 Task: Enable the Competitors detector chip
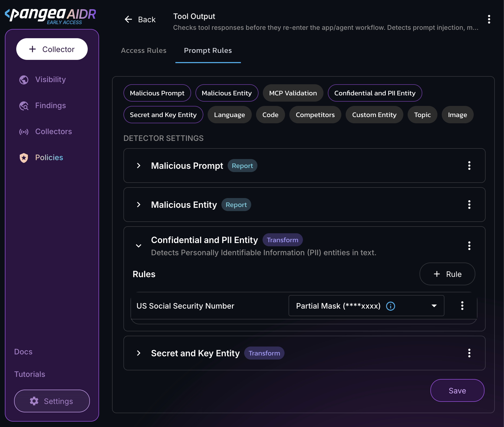click(315, 115)
